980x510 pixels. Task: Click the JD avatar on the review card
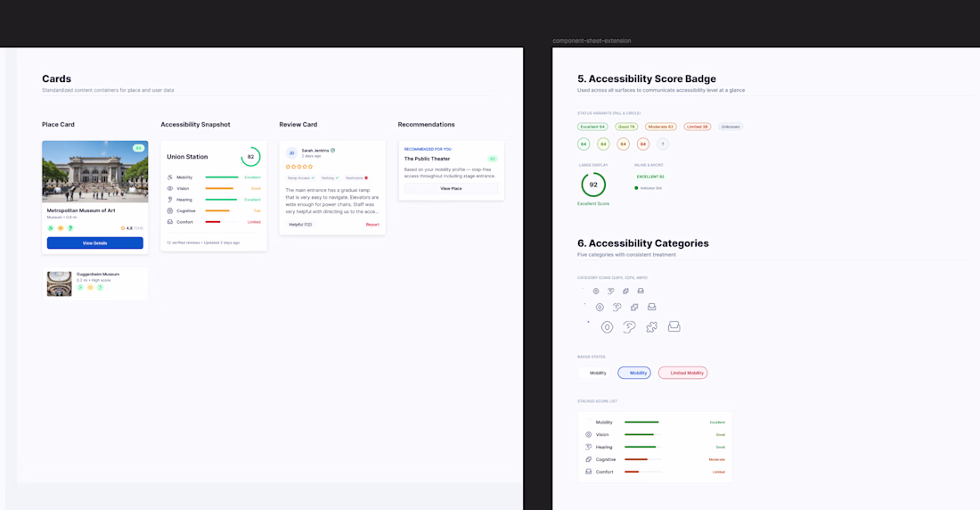(x=291, y=152)
